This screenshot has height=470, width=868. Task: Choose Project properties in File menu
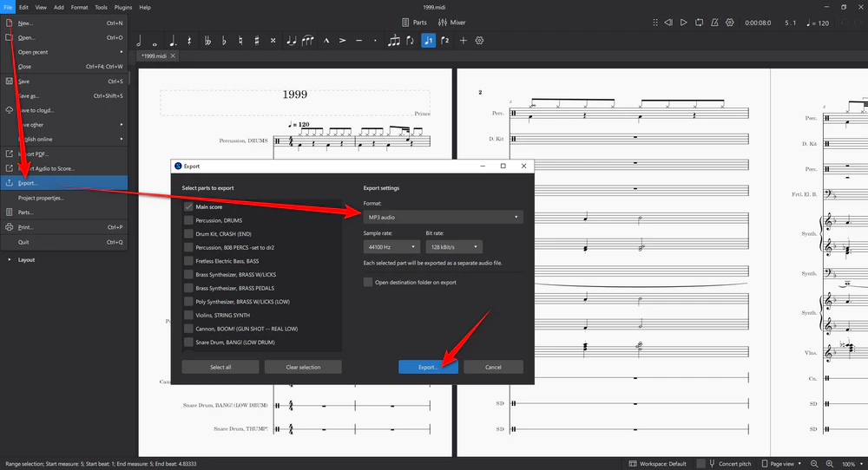pyautogui.click(x=64, y=198)
